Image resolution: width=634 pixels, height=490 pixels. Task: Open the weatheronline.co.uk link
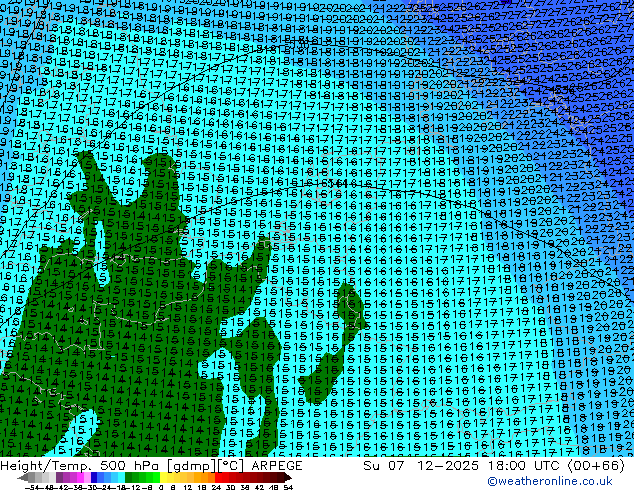(x=549, y=481)
